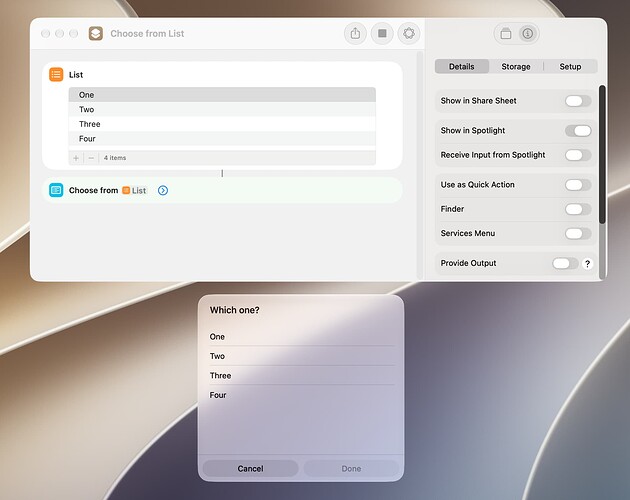Image resolution: width=630 pixels, height=500 pixels.
Task: Click Done in the Which one dialog
Action: pos(351,469)
